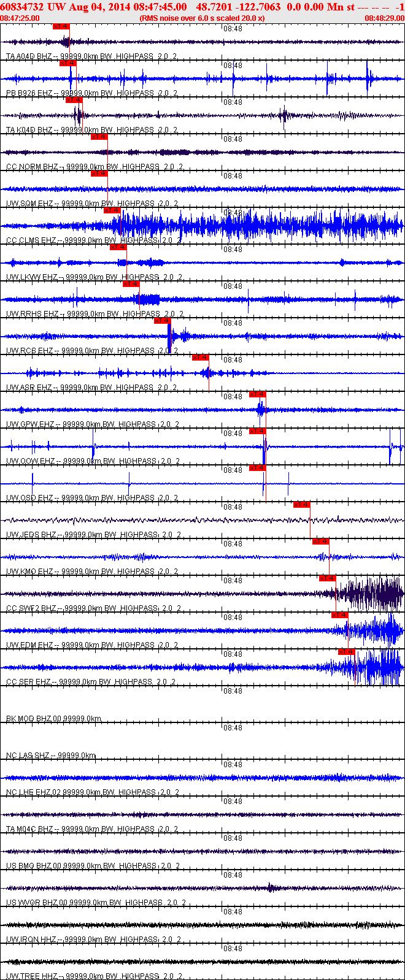Select the red pick flag above PB.B926 trace
Screen dimensions: 405x980
(x=68, y=63)
